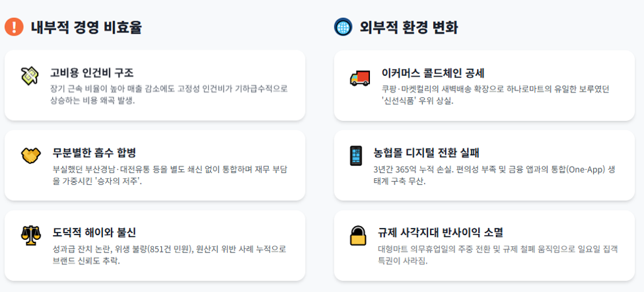
Task: Open the 이커머스 콜드체인 공세 card title
Action: tap(433, 73)
